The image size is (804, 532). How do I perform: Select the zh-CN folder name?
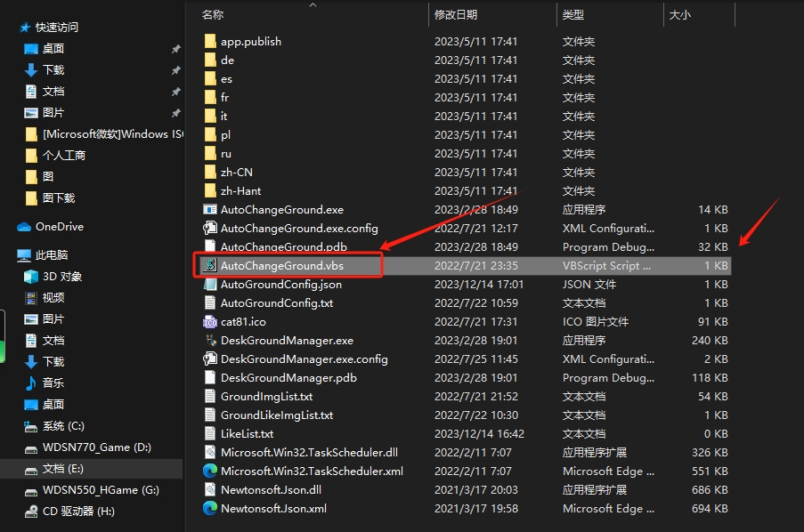tap(236, 172)
